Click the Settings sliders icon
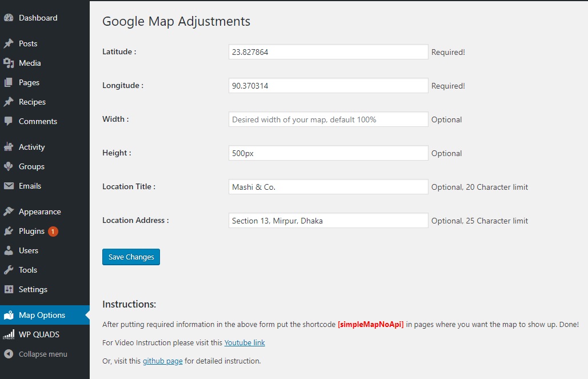 click(x=9, y=289)
